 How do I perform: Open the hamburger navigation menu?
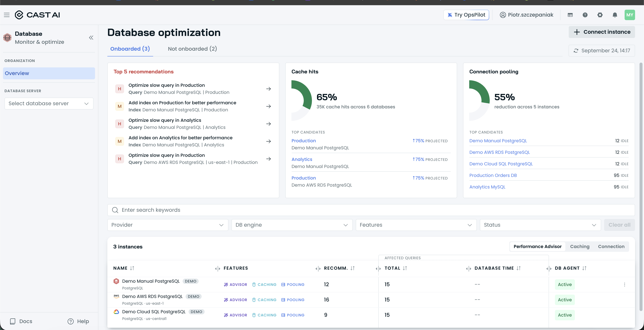coord(7,15)
